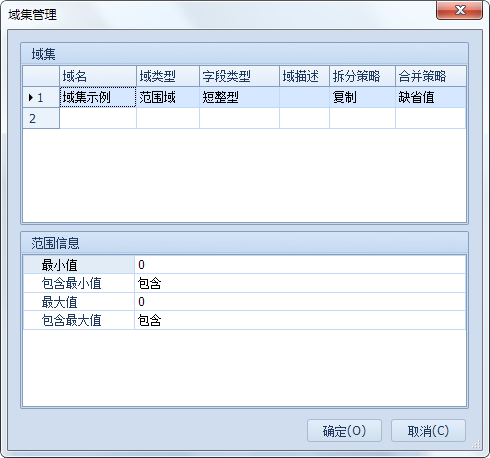Click the 确定(O) button
Viewport: 490px width, 458px height.
click(344, 431)
